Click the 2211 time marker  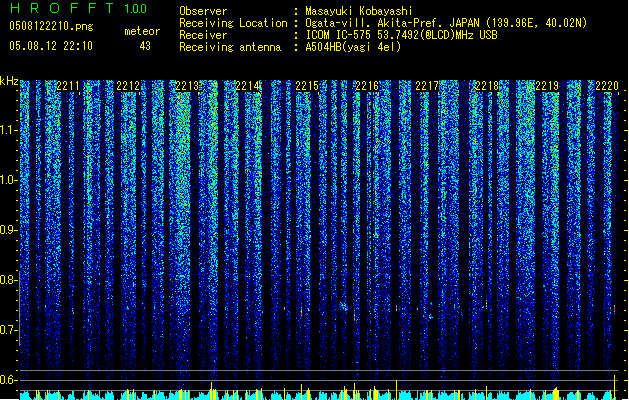(x=68, y=86)
